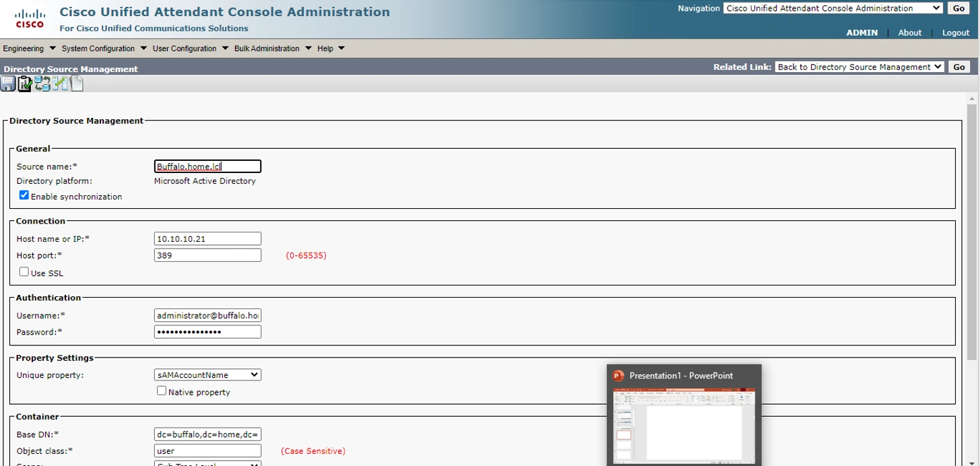
Task: Open the Bulk Administration menu
Action: point(273,48)
